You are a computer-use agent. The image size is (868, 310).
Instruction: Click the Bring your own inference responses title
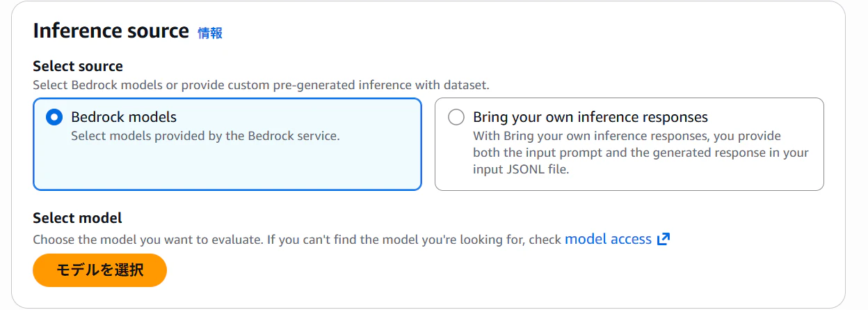point(590,117)
